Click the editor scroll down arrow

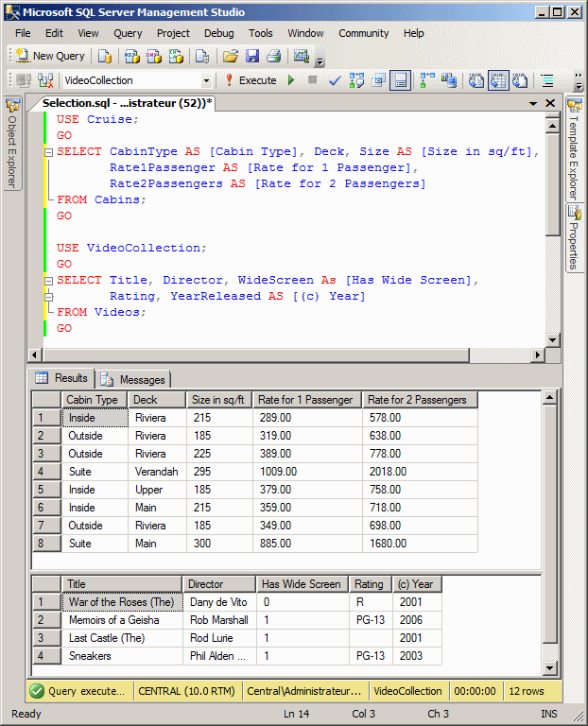point(553,340)
